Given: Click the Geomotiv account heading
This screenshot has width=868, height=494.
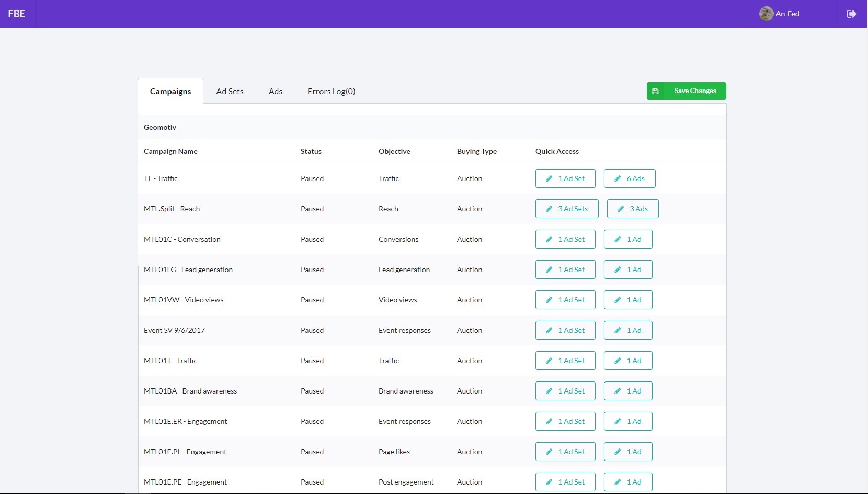Looking at the screenshot, I should click(160, 127).
